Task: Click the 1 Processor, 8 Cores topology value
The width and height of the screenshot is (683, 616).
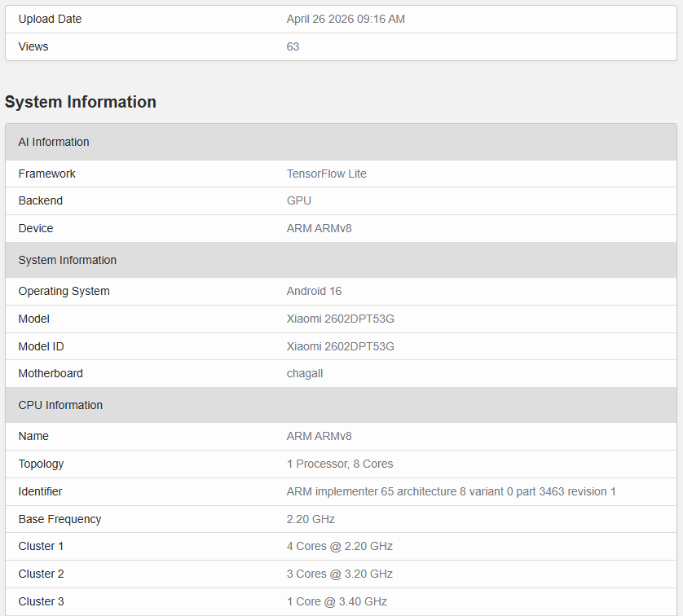Action: point(339,464)
